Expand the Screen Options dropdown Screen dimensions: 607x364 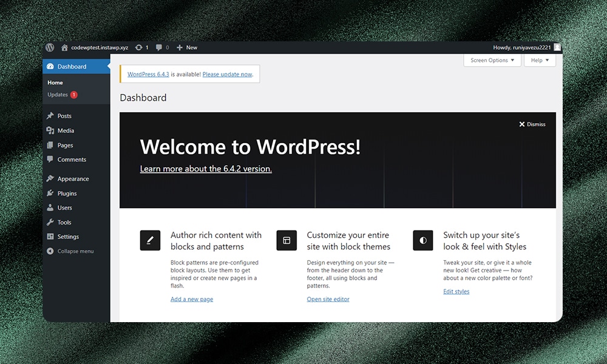click(x=492, y=60)
